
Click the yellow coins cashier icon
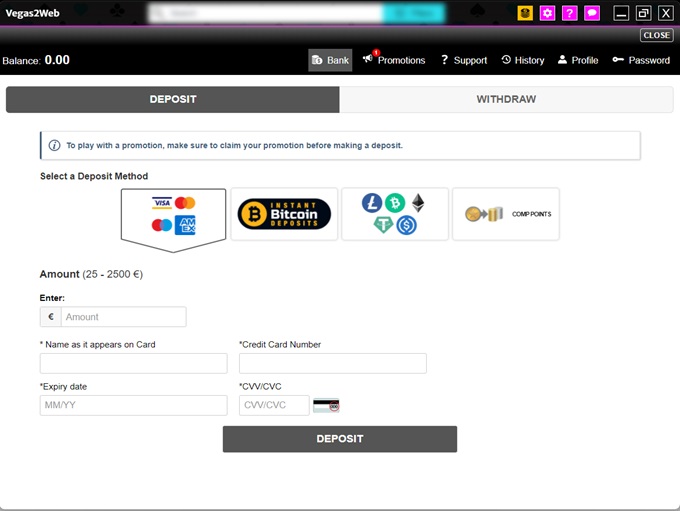[524, 13]
